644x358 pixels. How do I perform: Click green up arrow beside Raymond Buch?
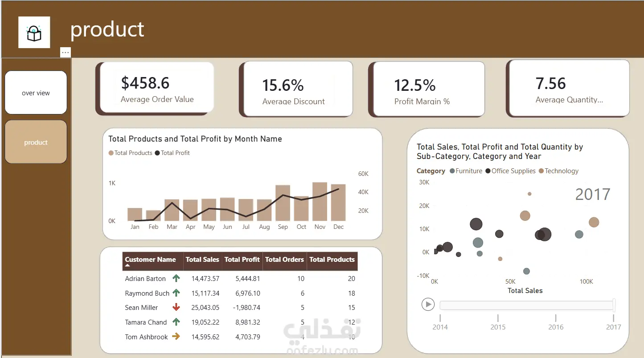click(x=176, y=293)
